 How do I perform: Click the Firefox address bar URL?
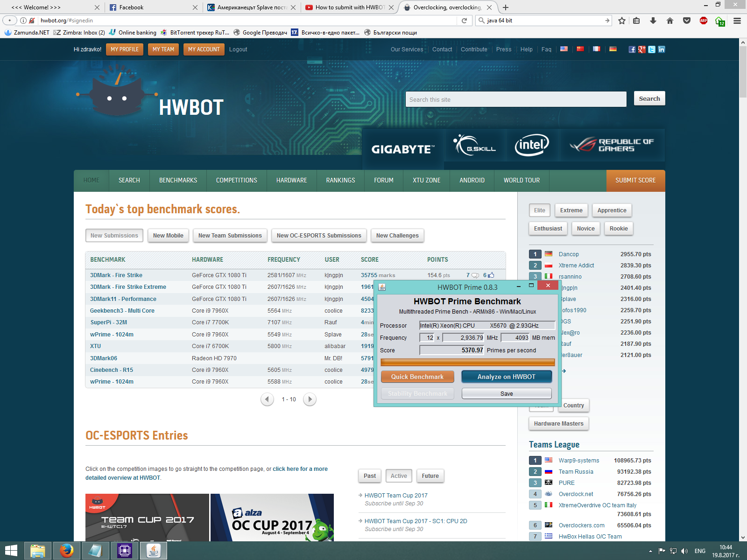click(x=247, y=21)
